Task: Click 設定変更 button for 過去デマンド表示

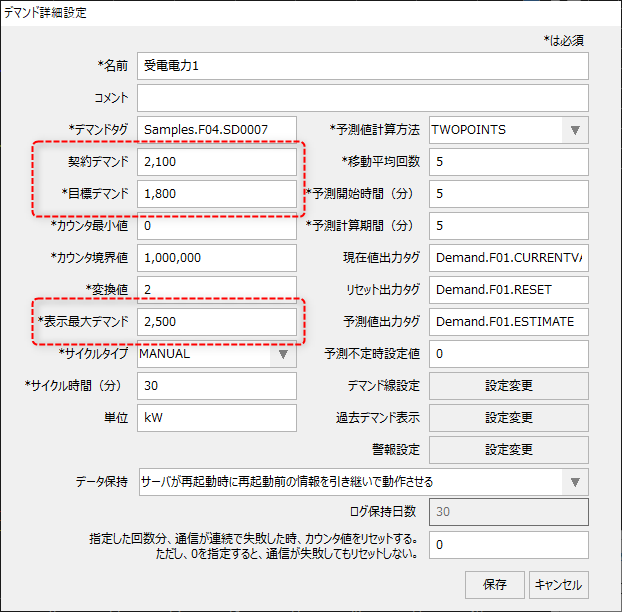Action: click(x=509, y=418)
